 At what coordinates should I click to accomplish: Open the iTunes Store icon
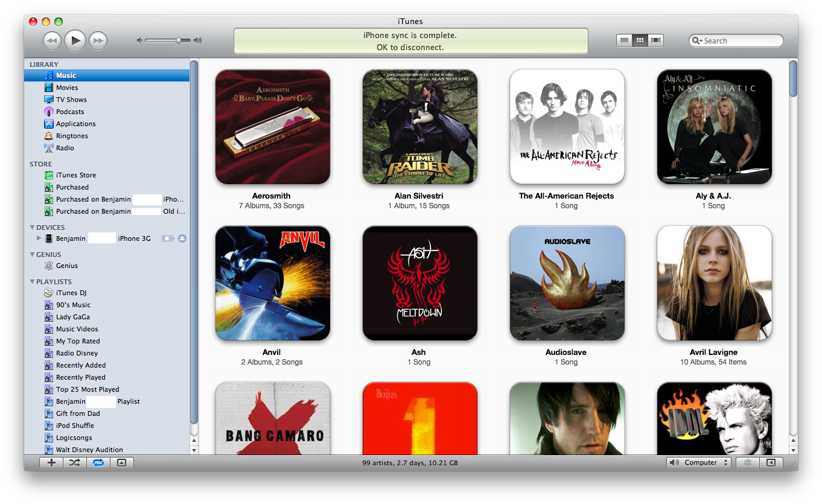(x=49, y=175)
